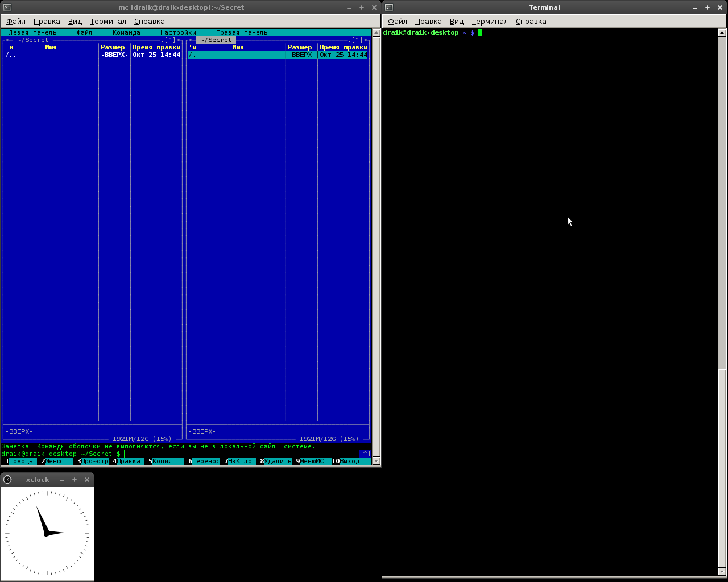Click the xclock window clock icon
The height and width of the screenshot is (582, 728).
click(x=7, y=480)
